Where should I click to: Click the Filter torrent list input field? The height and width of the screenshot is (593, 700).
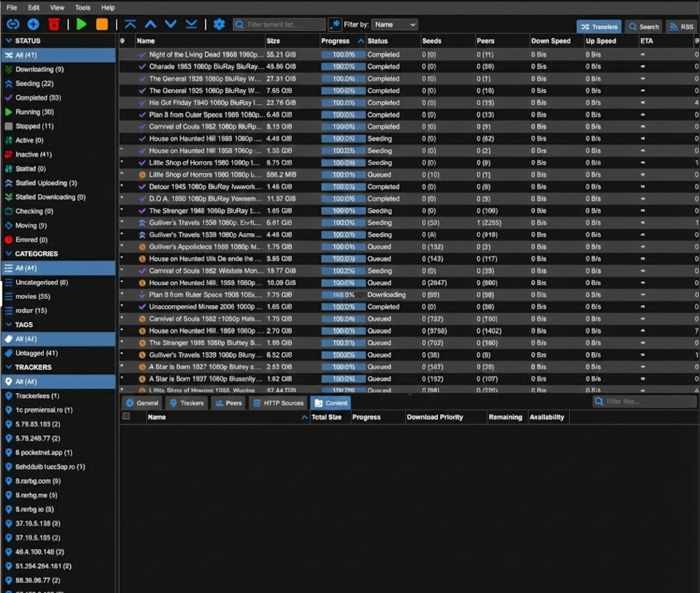(x=279, y=25)
